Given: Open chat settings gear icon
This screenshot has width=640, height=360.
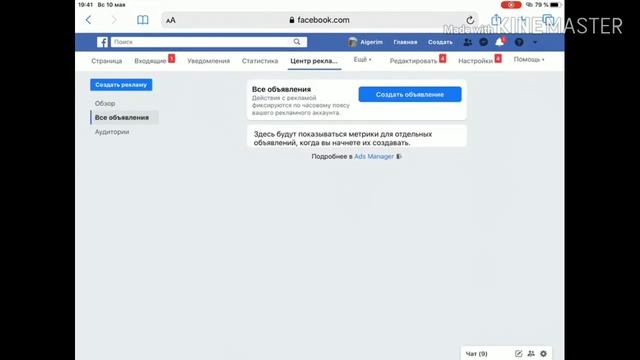Looking at the screenshot, I should pos(544,353).
